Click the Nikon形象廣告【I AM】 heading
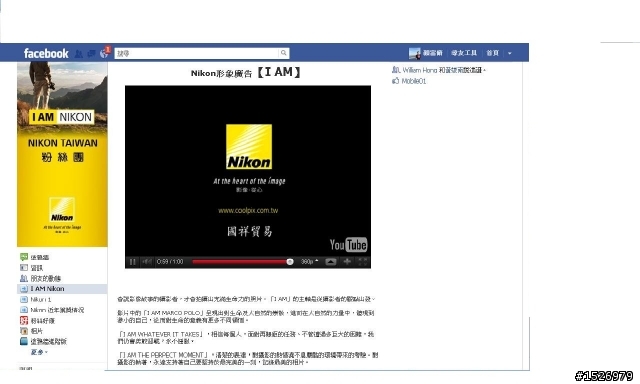This screenshot has width=640, height=384. pos(247,73)
